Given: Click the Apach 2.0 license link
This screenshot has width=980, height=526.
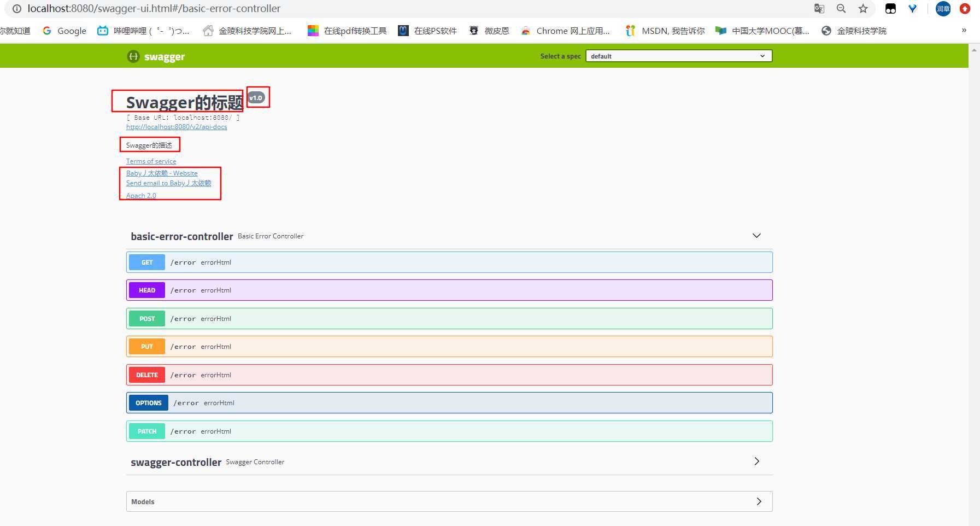Looking at the screenshot, I should pyautogui.click(x=141, y=196).
